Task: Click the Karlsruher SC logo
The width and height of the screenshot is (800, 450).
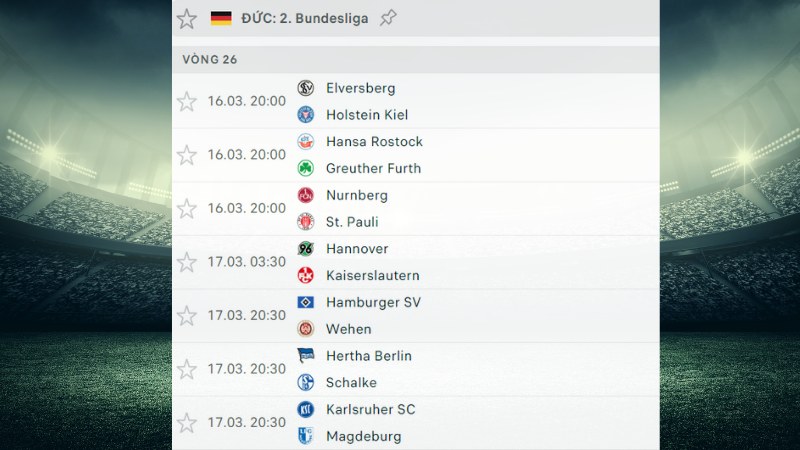Action: [306, 410]
